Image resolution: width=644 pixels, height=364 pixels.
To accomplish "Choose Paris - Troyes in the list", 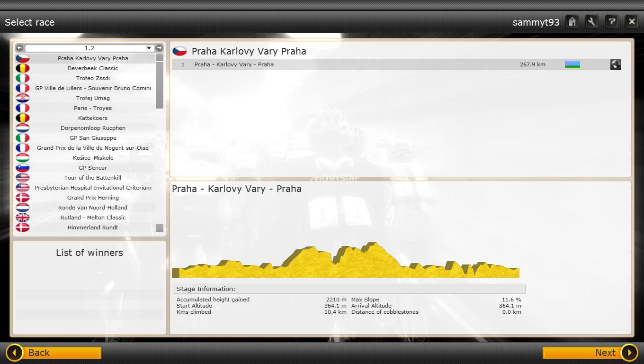I will (x=93, y=108).
